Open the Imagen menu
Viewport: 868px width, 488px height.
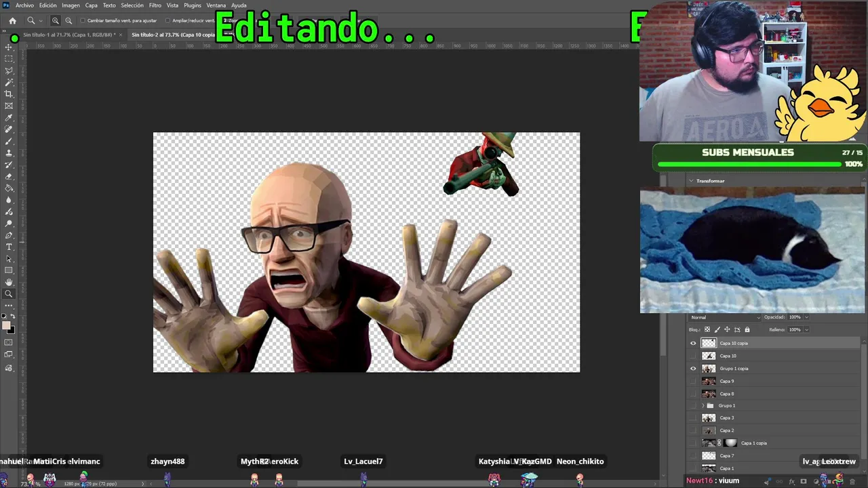pyautogui.click(x=71, y=5)
